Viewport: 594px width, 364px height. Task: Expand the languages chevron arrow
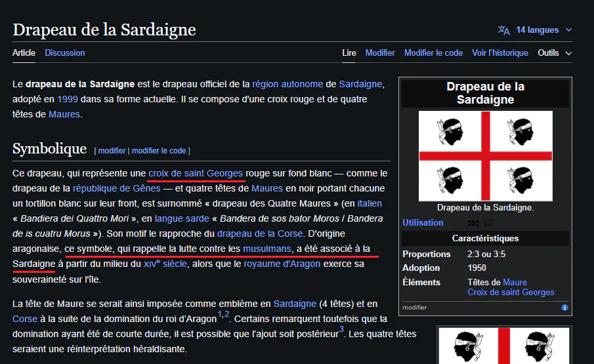tap(568, 30)
